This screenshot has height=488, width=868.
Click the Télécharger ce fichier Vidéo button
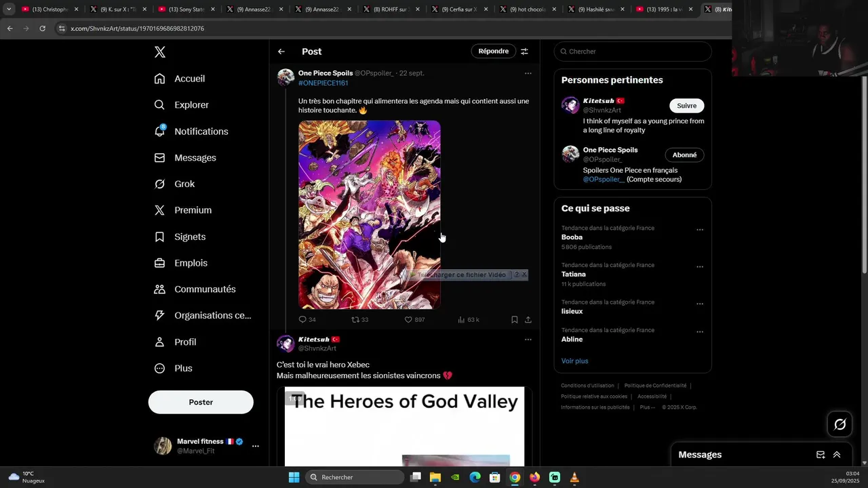(x=460, y=274)
